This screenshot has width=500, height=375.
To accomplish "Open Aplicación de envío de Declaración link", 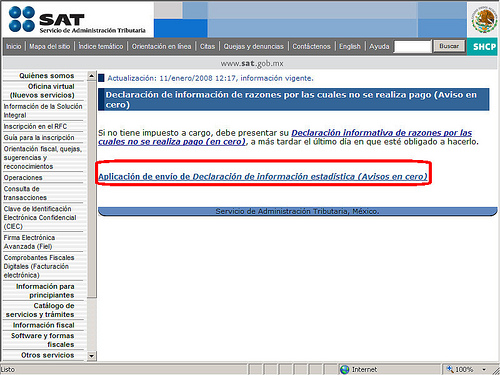I will tap(263, 176).
